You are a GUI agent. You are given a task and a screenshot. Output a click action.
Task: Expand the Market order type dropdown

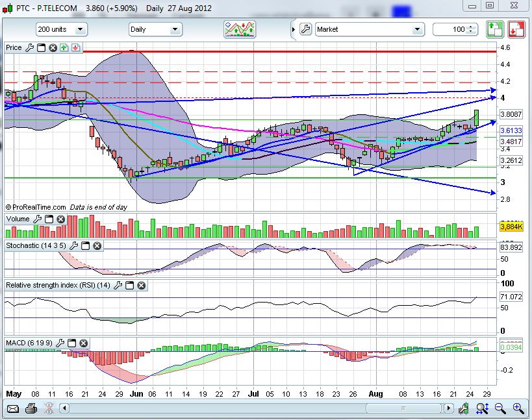tap(370, 29)
